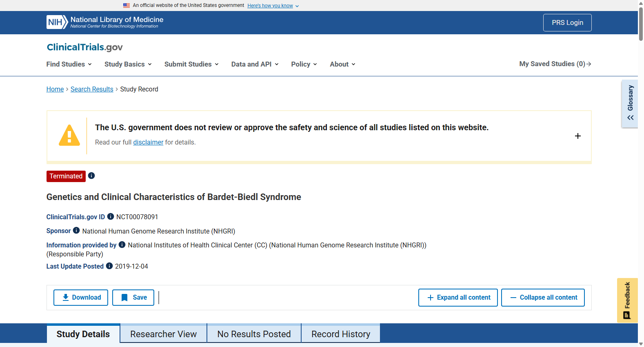This screenshot has width=644, height=347.
Task: Click the Terminated status badge
Action: point(66,176)
